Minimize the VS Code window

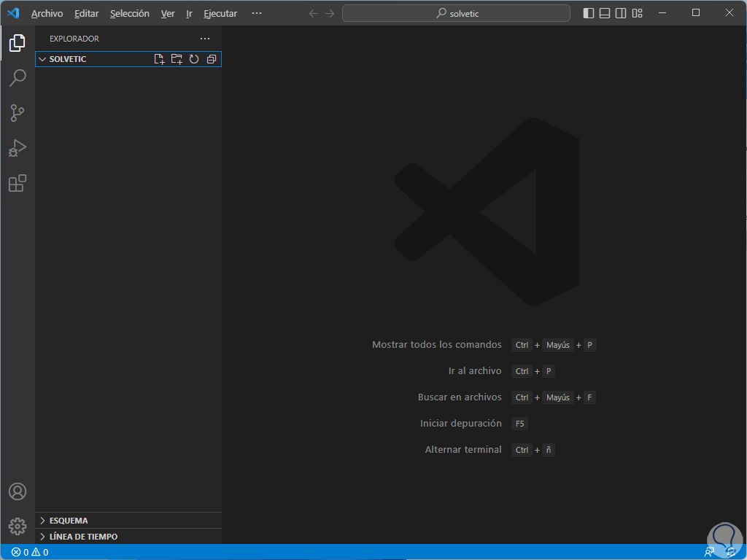[x=662, y=13]
